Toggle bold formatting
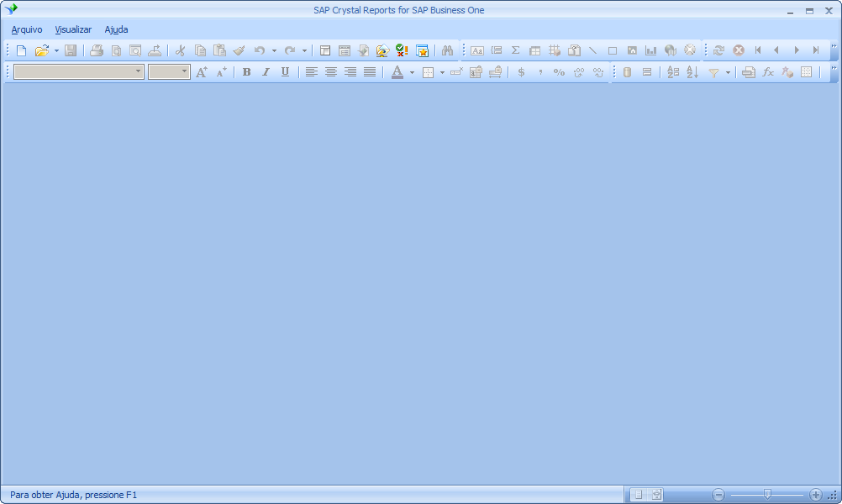Viewport: 842px width, 504px height. coord(246,72)
